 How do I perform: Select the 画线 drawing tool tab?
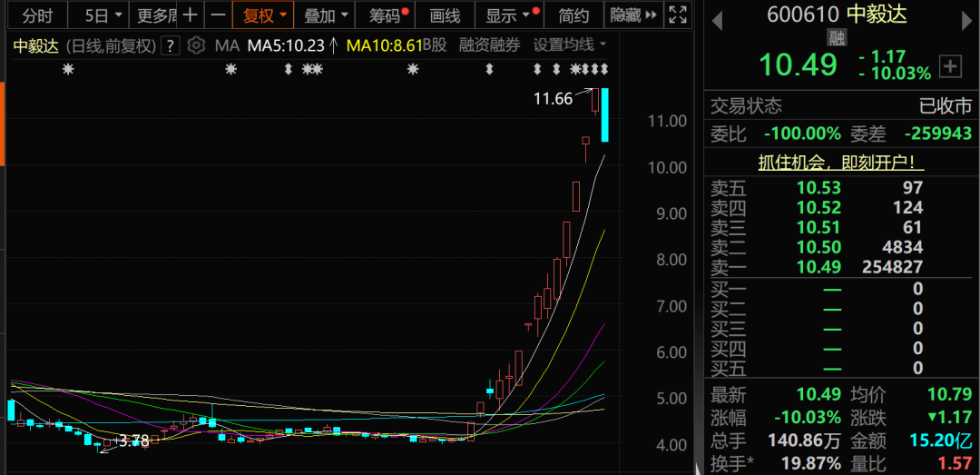coord(446,15)
